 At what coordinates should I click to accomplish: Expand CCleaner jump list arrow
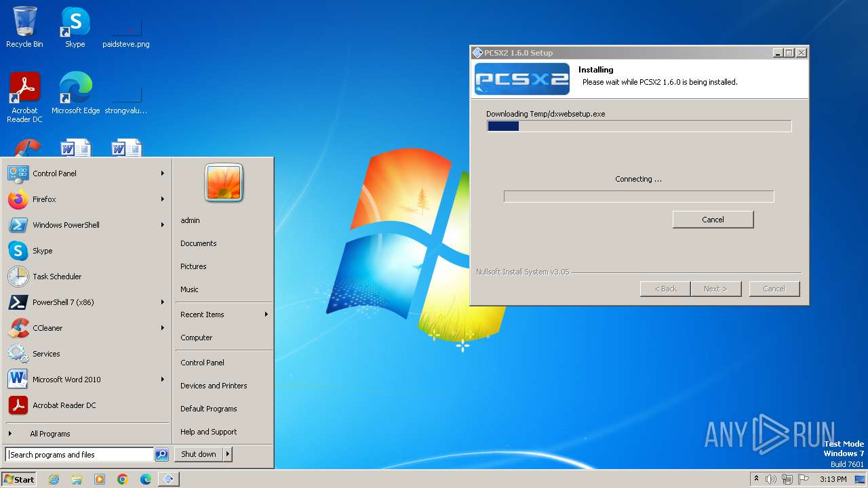pos(163,328)
